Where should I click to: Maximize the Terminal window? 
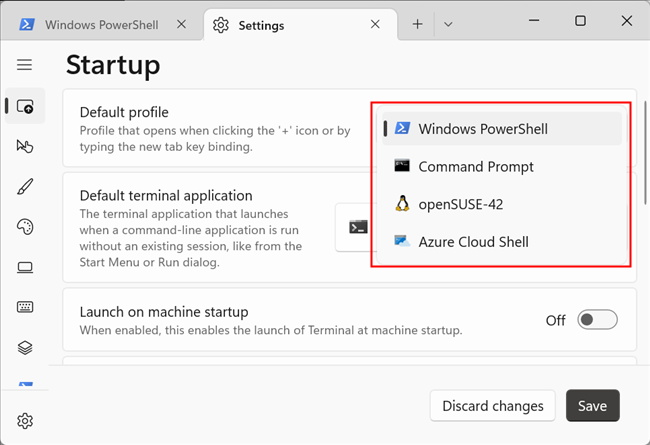[580, 20]
